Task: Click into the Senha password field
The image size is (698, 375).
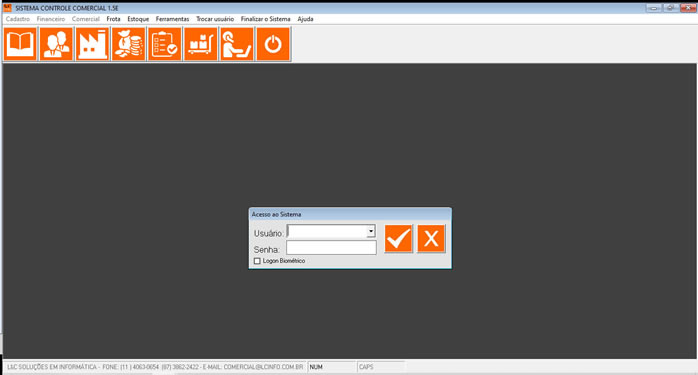Action: [x=331, y=248]
